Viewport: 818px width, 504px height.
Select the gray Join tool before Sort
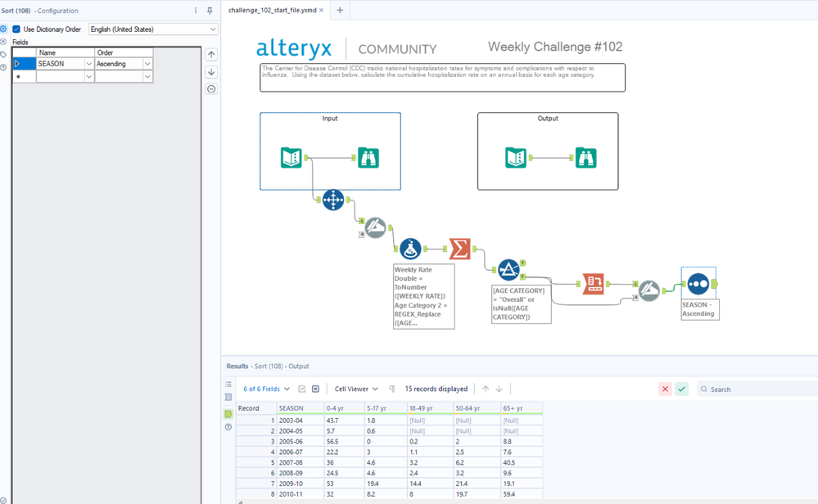[649, 290]
